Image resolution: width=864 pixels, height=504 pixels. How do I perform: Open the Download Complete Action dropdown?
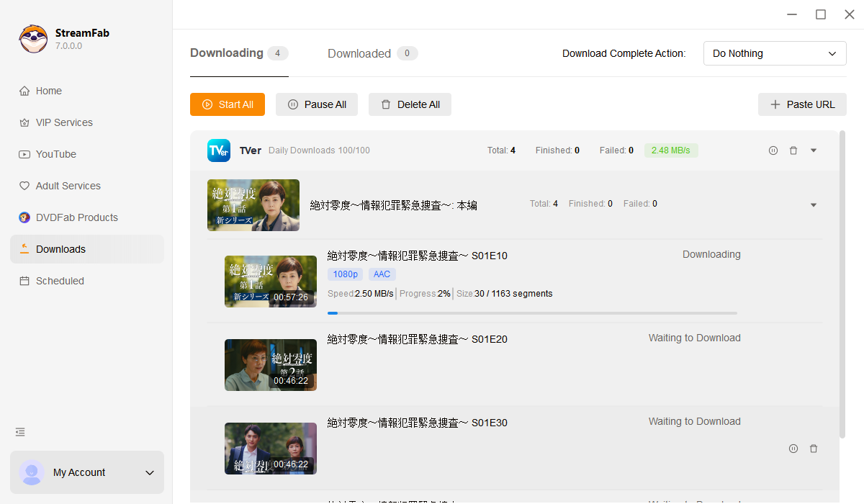click(775, 53)
